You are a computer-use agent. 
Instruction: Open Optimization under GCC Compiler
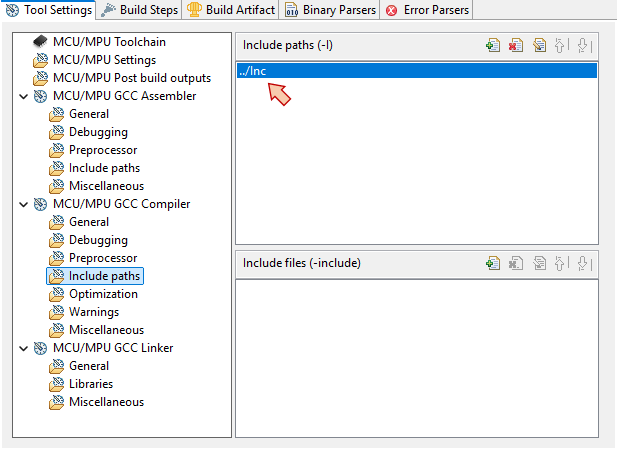pyautogui.click(x=103, y=294)
